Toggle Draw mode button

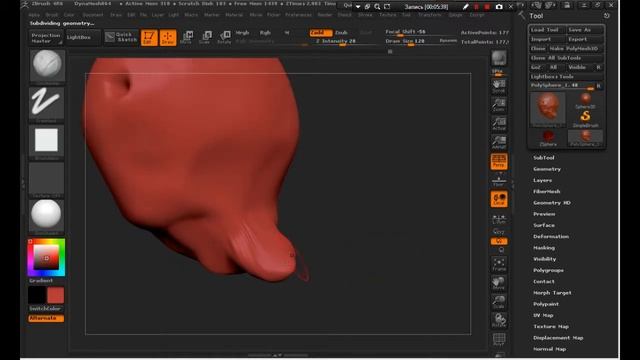point(168,37)
